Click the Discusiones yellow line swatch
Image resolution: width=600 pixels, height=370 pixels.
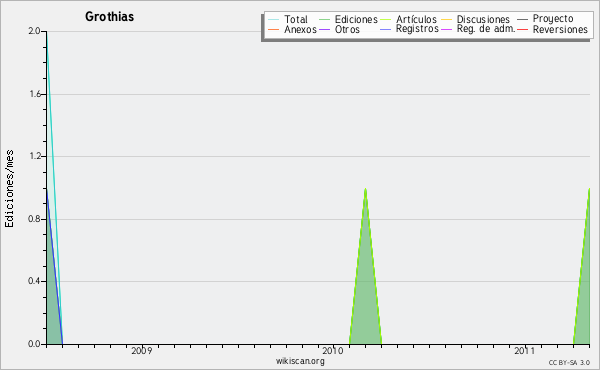447,19
